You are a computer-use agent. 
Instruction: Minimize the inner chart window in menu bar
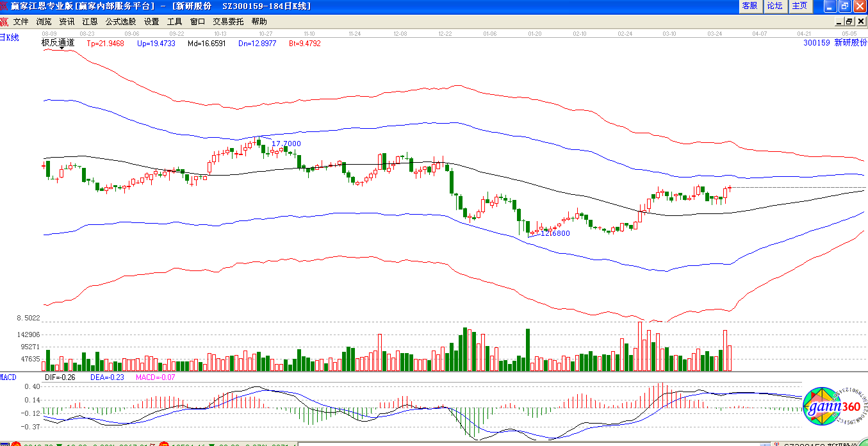pyautogui.click(x=839, y=21)
